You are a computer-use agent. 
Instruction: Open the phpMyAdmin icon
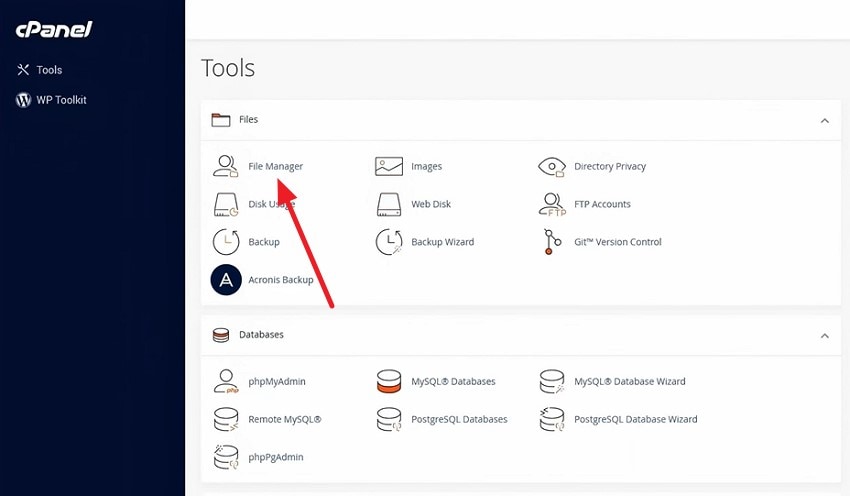point(226,381)
